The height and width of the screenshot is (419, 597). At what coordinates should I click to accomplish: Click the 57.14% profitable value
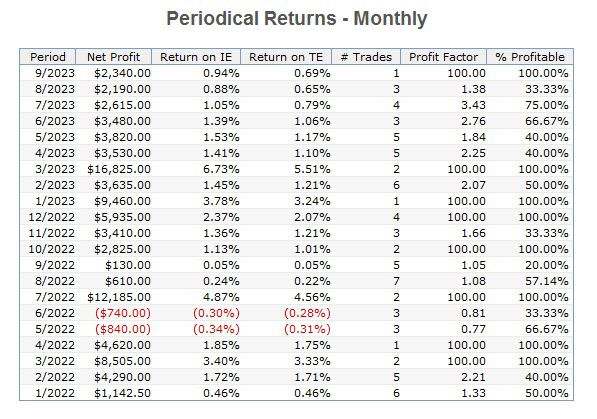click(547, 281)
